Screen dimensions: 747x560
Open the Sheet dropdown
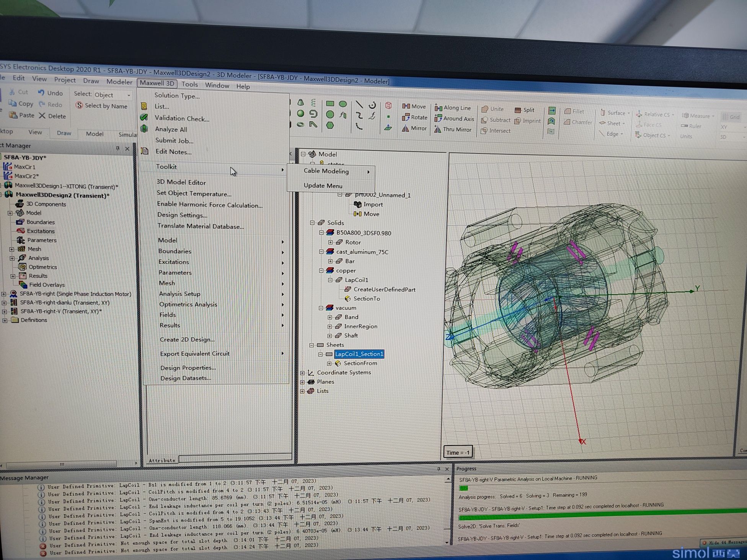[612, 123]
